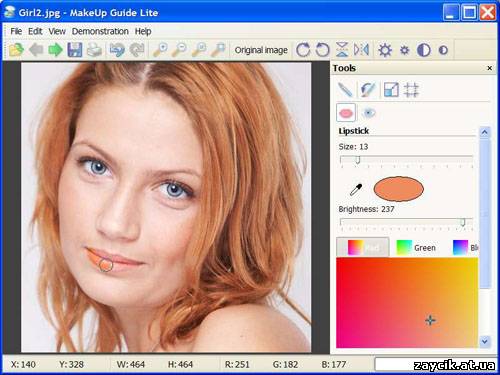This screenshot has width=500, height=375.
Task: Click the tools panel scroll down arrow
Action: [x=484, y=341]
